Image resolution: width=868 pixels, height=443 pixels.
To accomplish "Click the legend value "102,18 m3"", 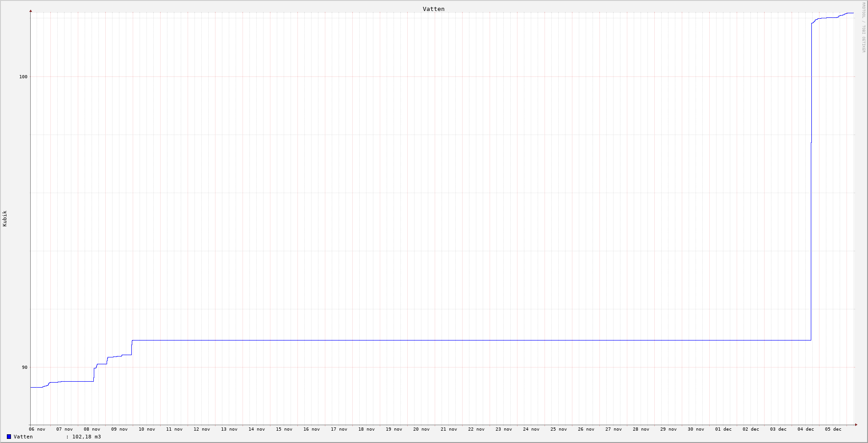I will [86, 437].
